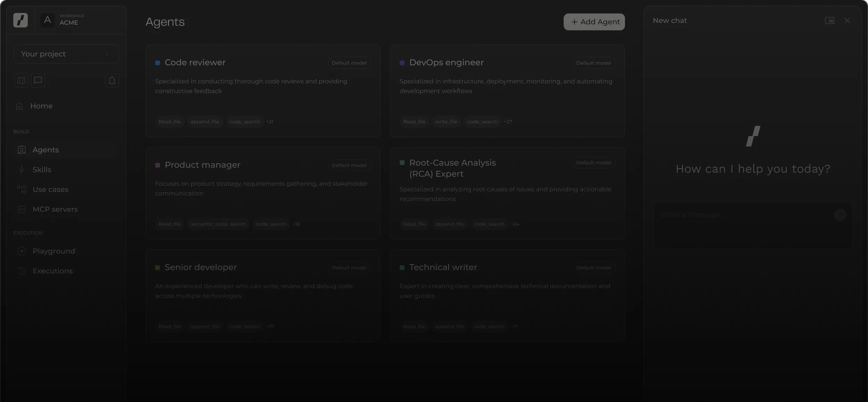868x402 pixels.
Task: Open the Playground menu item
Action: pos(66,251)
